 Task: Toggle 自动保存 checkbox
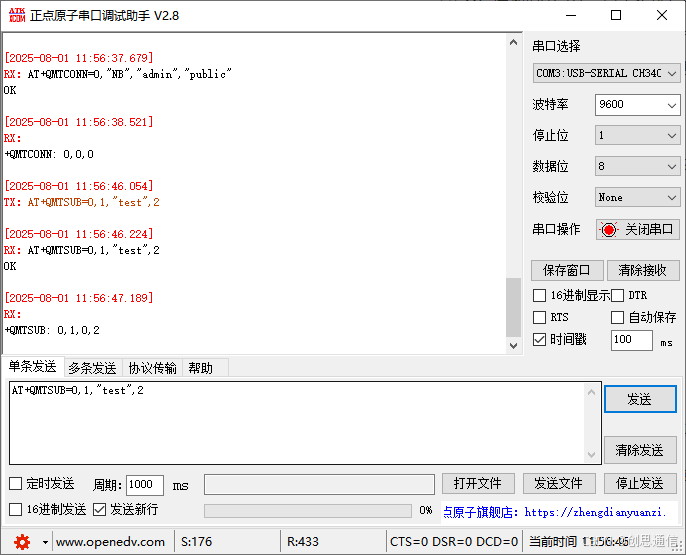(x=617, y=317)
